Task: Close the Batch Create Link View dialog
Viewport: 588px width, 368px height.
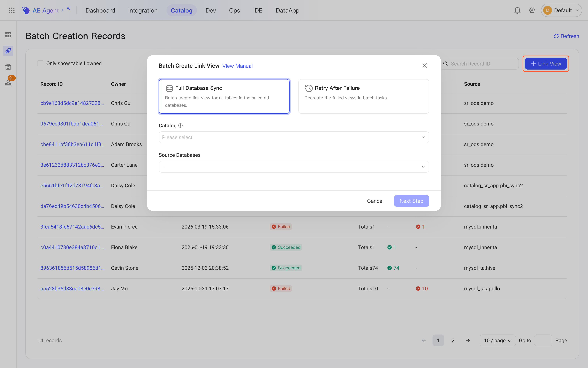Action: [x=425, y=66]
